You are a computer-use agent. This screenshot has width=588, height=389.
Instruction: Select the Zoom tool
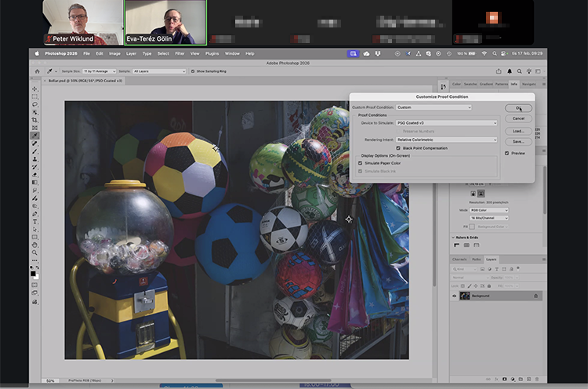pos(34,253)
